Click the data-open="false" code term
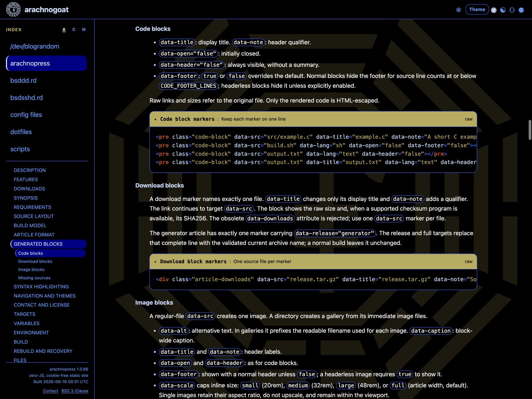The image size is (532, 399). 188,54
